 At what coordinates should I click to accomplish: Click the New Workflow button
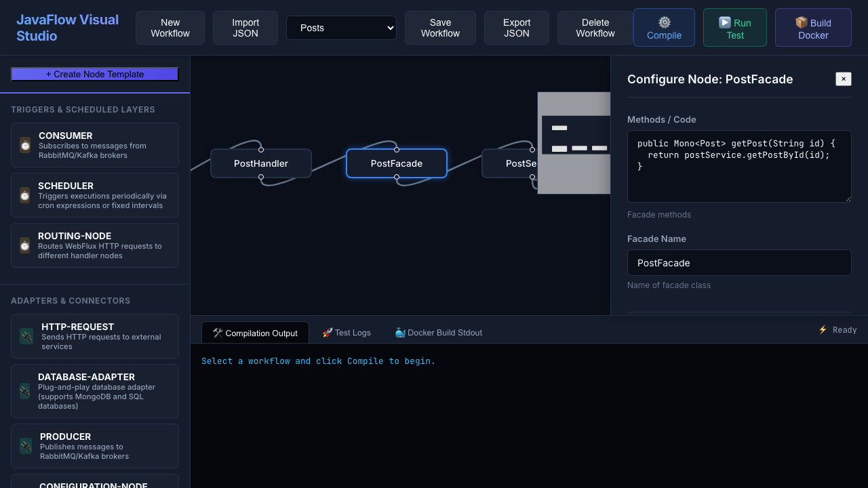170,28
